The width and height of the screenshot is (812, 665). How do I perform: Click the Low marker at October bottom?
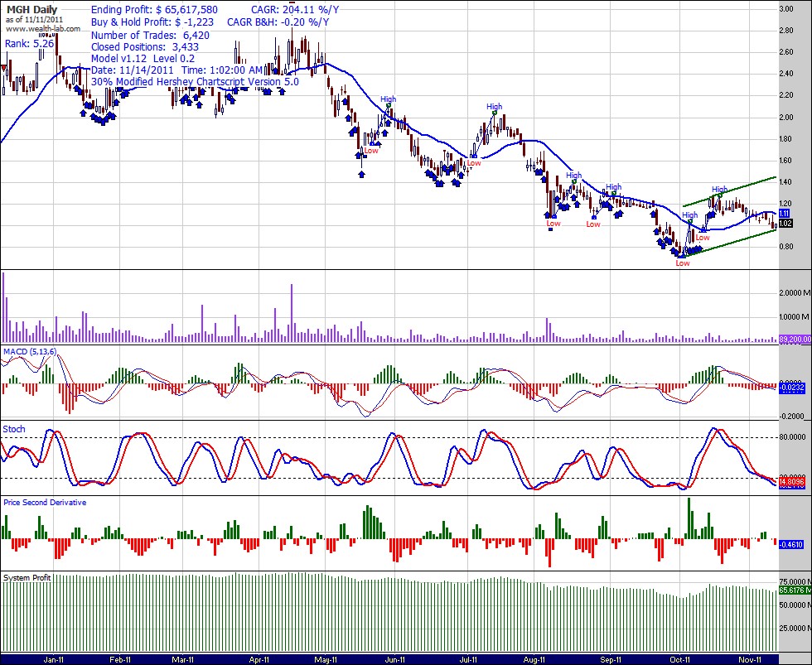click(683, 263)
